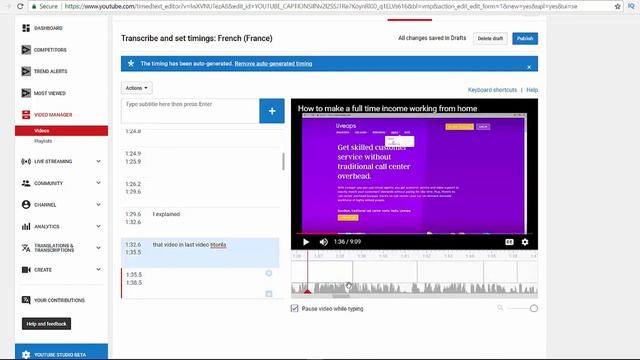Viewport: 640px width, 360px height.
Task: Expand the Analytics section
Action: [x=98, y=226]
